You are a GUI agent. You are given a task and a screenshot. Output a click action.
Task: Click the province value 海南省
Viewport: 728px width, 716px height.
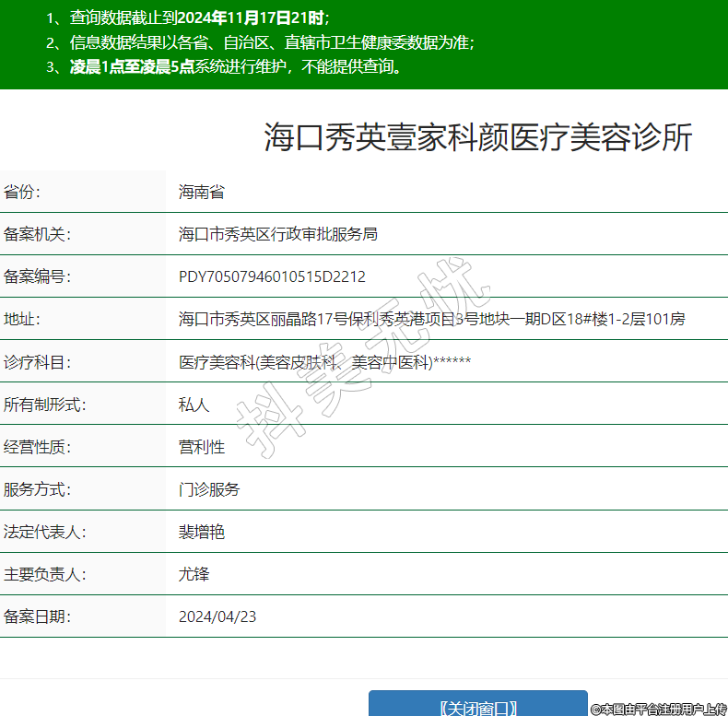[202, 192]
